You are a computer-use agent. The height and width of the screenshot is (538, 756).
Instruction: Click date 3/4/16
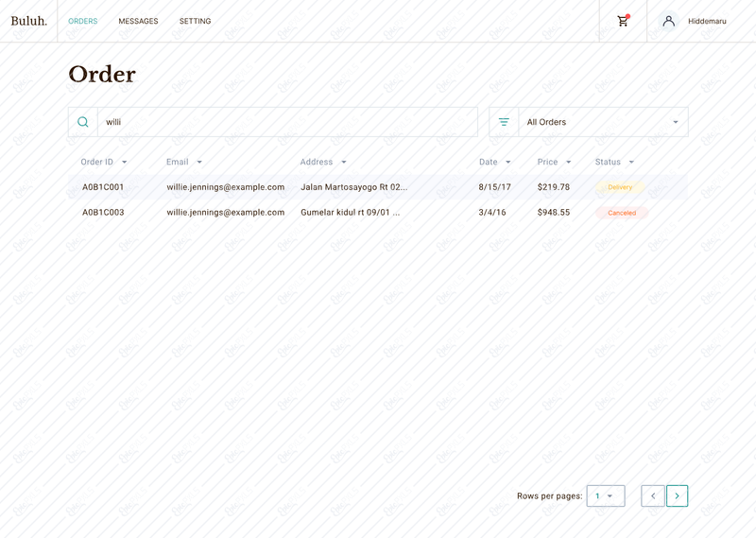[x=492, y=212]
